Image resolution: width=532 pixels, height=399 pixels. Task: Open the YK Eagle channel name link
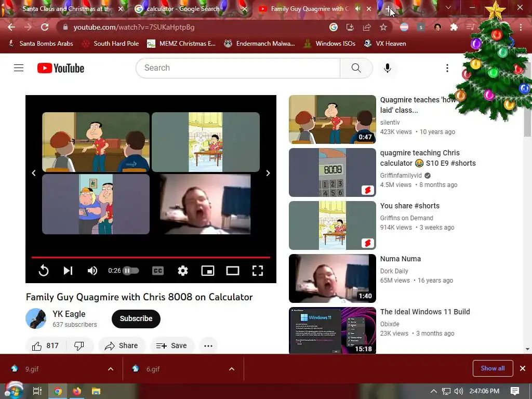click(x=69, y=314)
